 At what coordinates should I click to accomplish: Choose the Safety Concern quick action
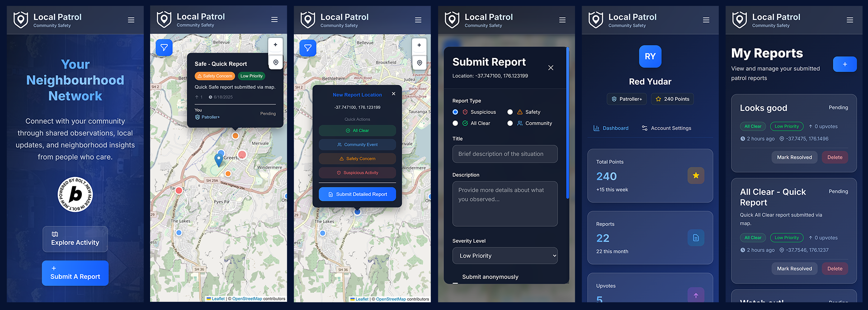(357, 159)
